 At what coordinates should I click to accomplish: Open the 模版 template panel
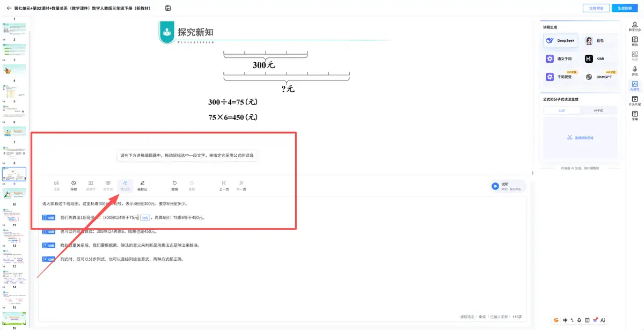[x=635, y=41]
